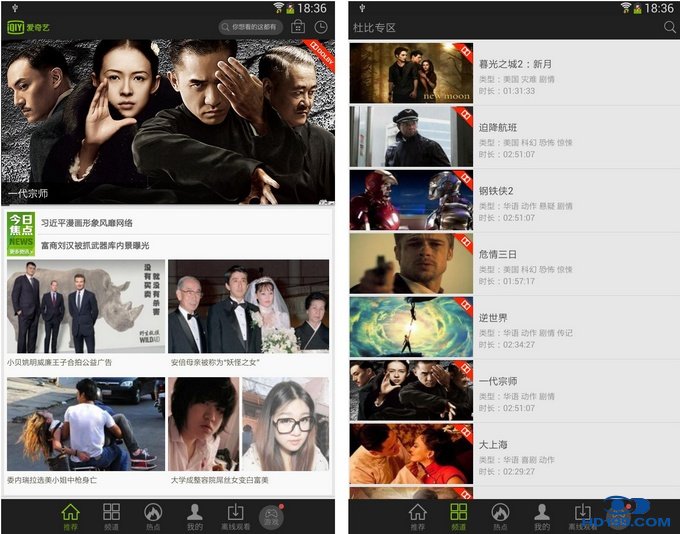
Task: Click the search box in left header
Action: pos(250,27)
